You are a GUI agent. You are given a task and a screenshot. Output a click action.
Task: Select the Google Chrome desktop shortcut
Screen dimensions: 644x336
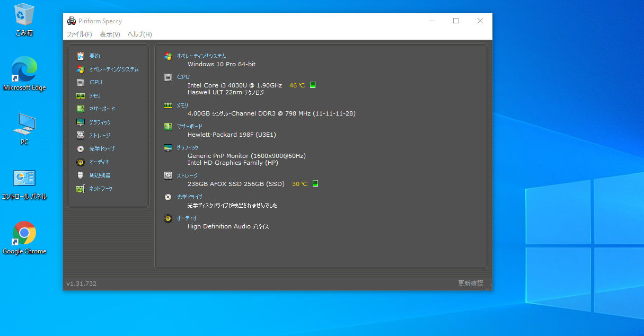click(24, 238)
